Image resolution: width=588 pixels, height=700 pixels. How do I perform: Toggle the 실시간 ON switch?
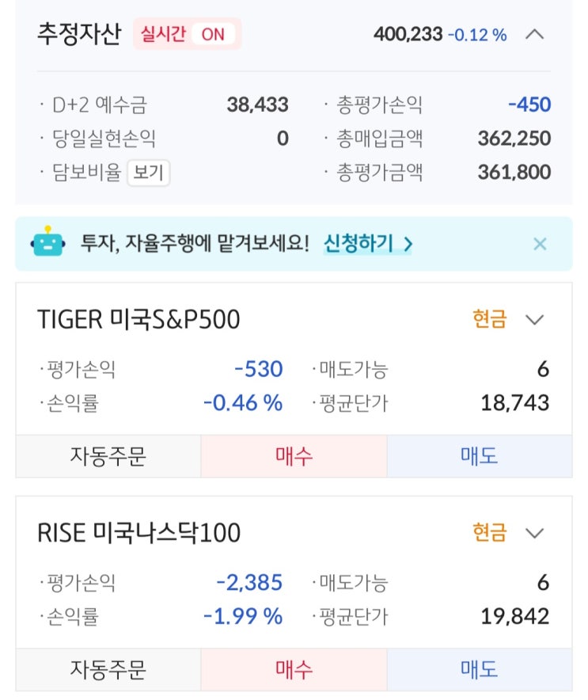[x=188, y=35]
